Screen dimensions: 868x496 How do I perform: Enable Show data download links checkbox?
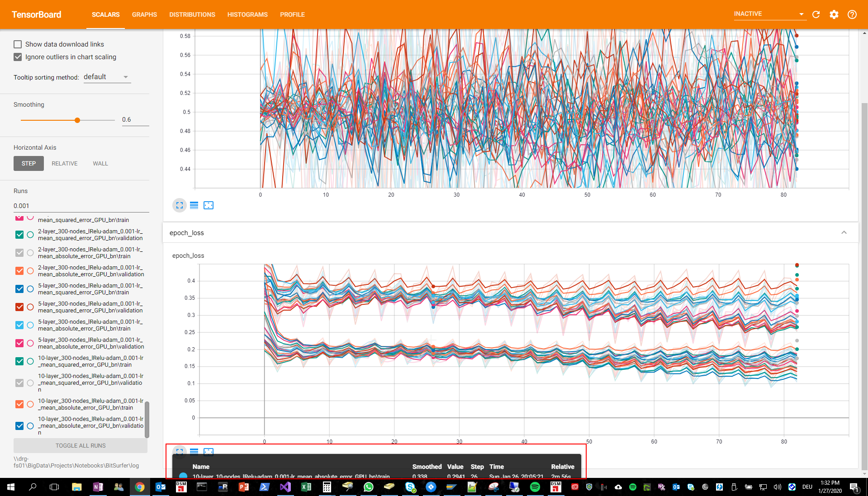18,44
